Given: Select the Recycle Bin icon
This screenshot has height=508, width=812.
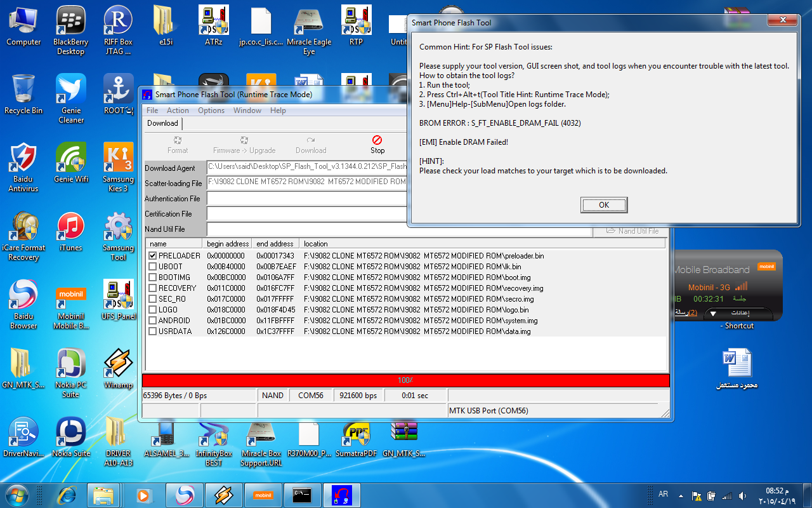Looking at the screenshot, I should point(23,94).
